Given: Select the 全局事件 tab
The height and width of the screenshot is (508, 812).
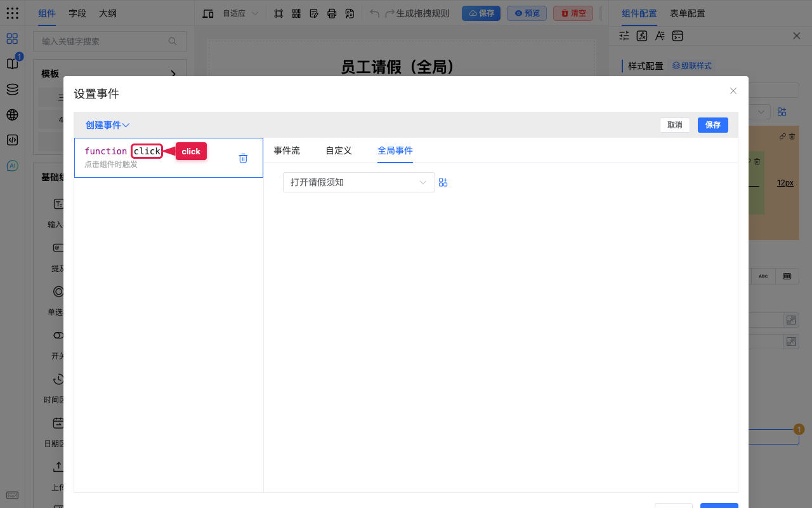Looking at the screenshot, I should point(395,150).
